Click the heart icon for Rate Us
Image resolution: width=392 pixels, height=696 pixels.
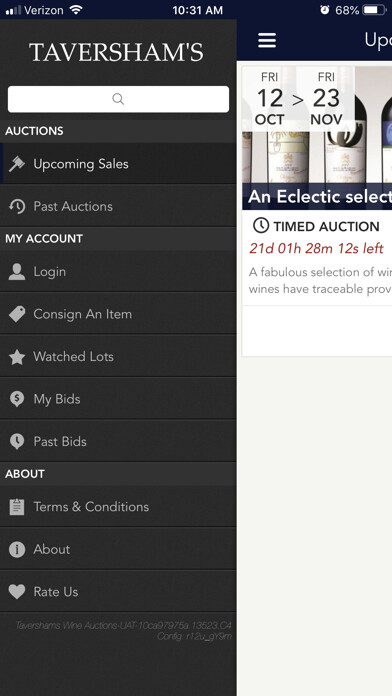pos(17,592)
